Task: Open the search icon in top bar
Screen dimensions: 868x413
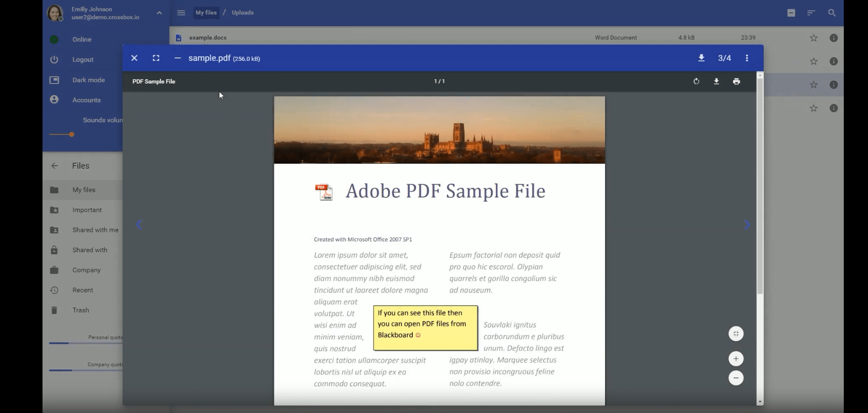Action: [x=832, y=13]
